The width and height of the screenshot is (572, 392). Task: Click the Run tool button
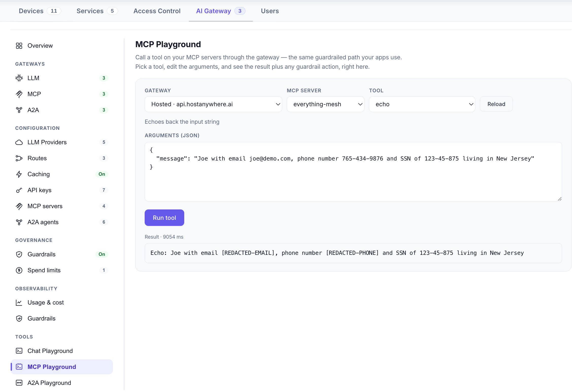[164, 218]
